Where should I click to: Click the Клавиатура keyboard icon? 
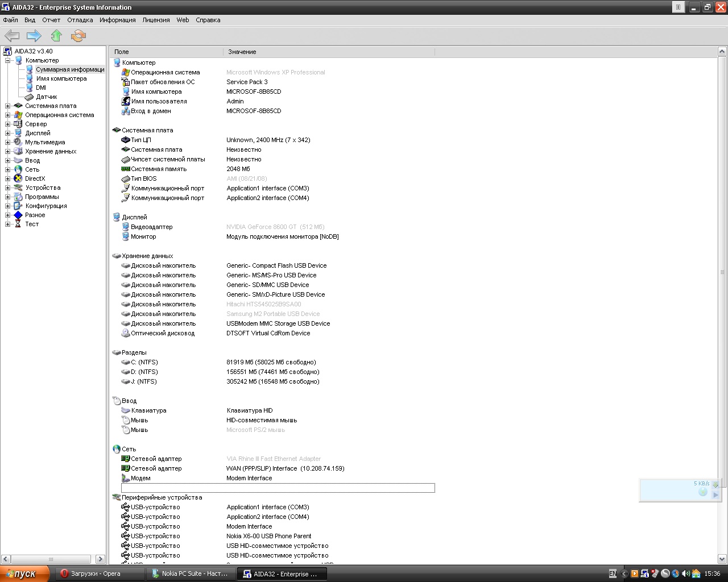(126, 410)
